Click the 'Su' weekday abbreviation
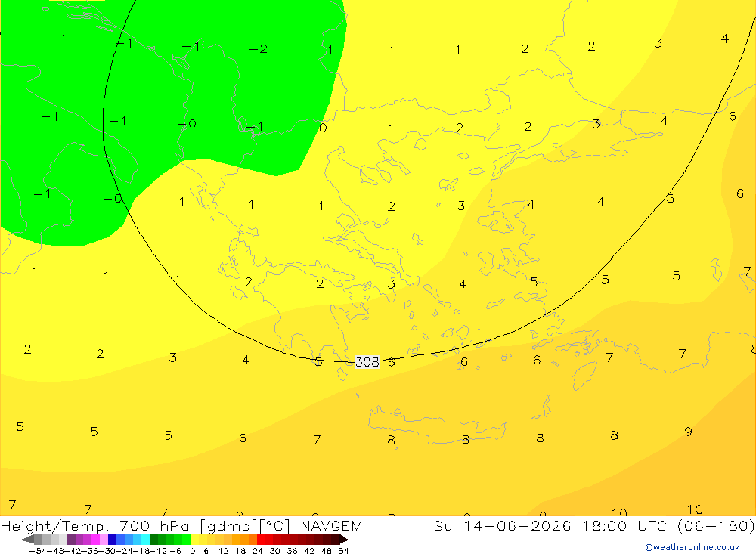756x554 pixels. (443, 525)
